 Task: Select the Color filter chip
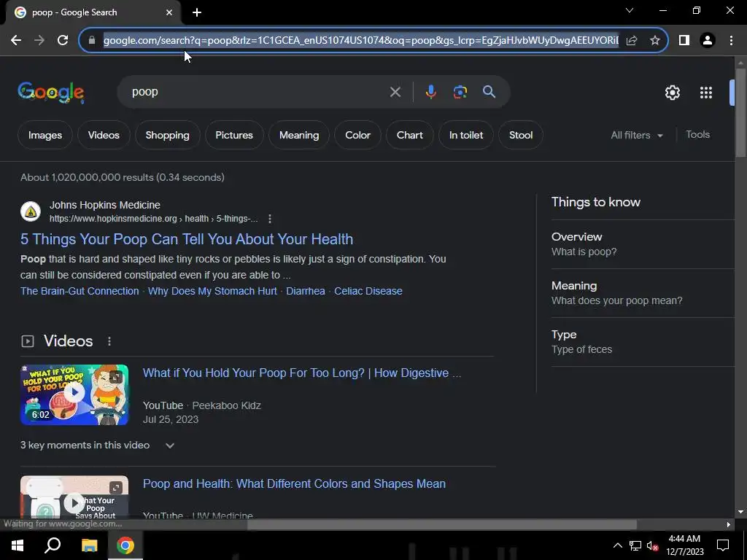click(357, 135)
